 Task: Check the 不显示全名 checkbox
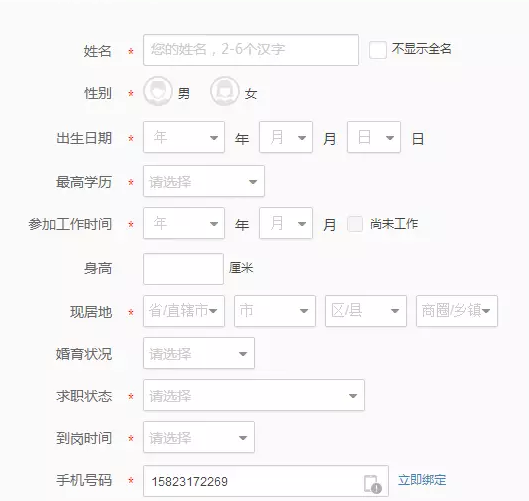point(378,50)
